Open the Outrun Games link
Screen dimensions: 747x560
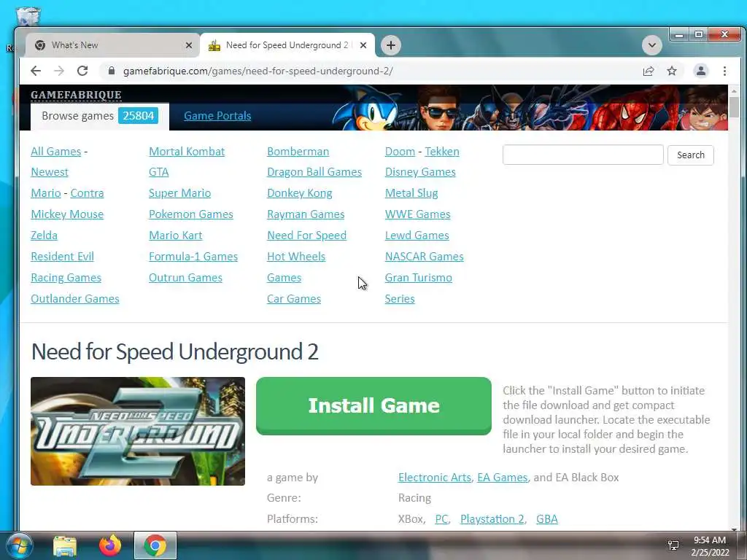(185, 278)
